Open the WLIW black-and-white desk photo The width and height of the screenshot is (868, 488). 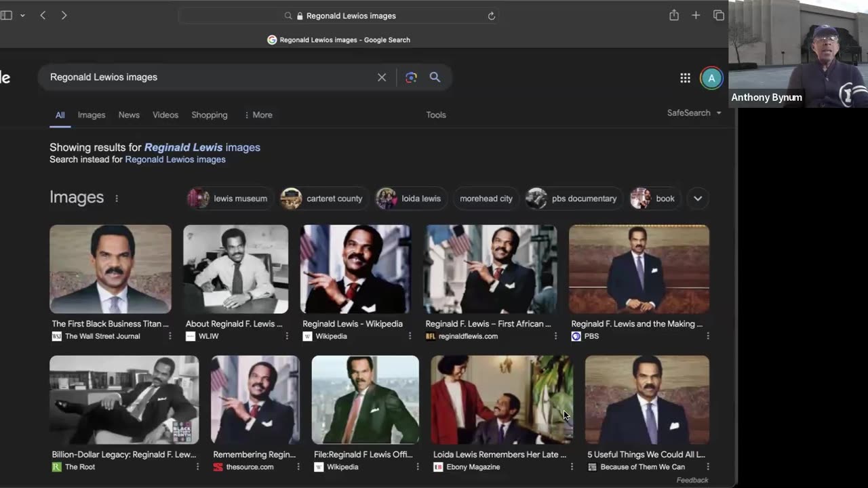click(236, 269)
